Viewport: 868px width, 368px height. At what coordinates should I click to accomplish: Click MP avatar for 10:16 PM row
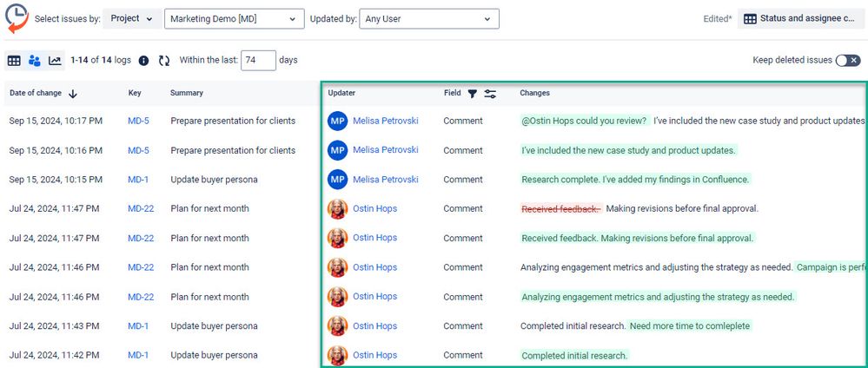pyautogui.click(x=337, y=150)
